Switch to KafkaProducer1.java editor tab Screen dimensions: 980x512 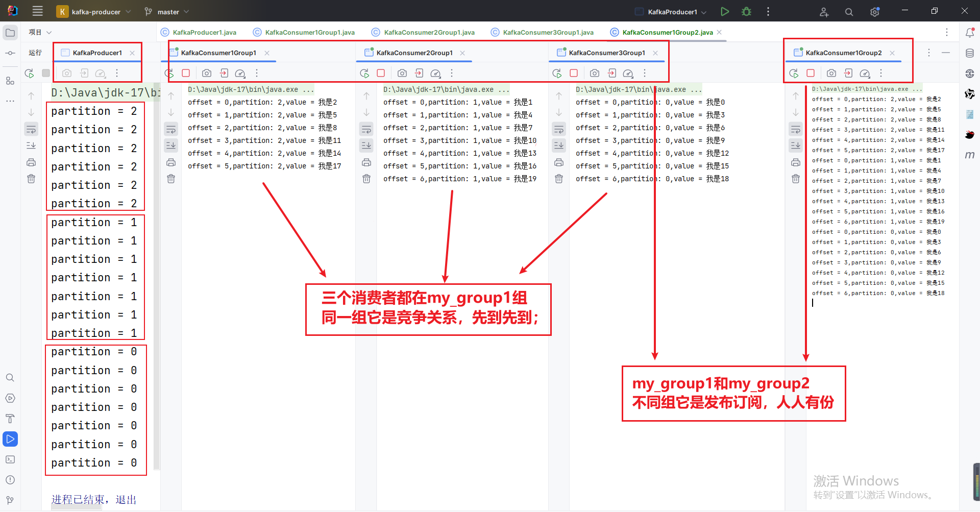click(x=199, y=32)
